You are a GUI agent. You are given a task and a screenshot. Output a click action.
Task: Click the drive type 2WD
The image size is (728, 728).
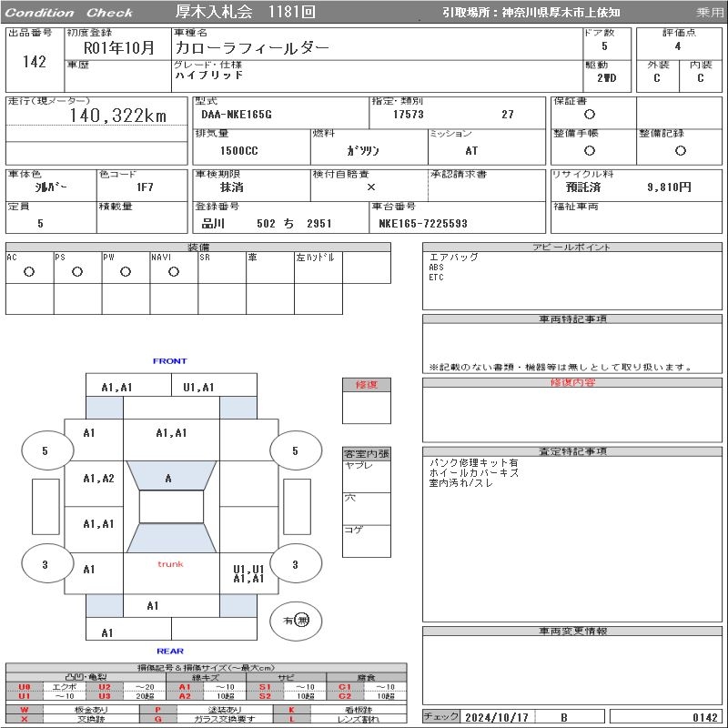pyautogui.click(x=607, y=78)
